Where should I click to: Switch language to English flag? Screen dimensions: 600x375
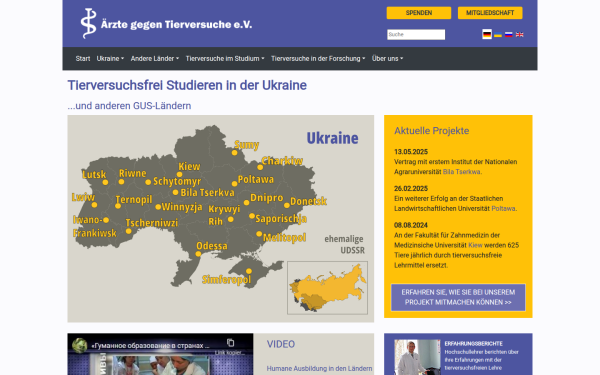tap(520, 34)
